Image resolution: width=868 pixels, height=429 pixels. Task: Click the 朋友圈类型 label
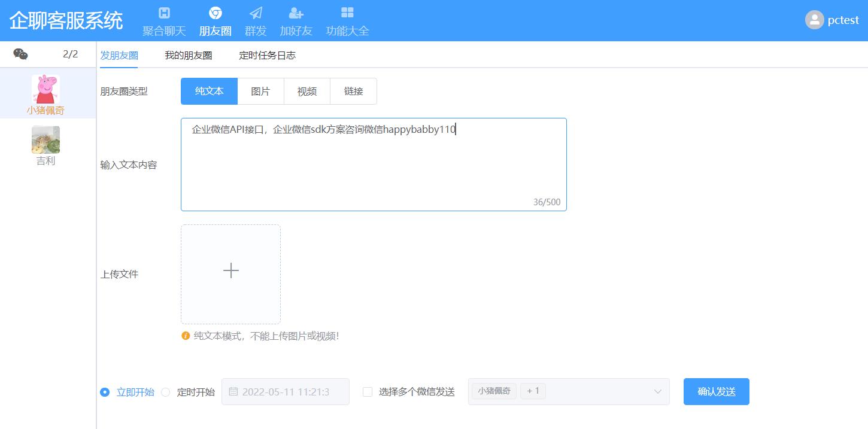(x=124, y=91)
